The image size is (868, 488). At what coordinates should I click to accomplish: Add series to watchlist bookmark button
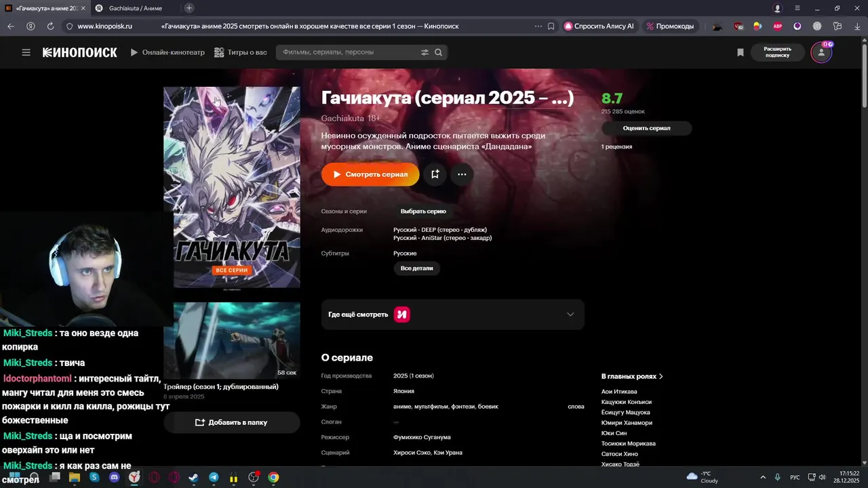click(435, 174)
